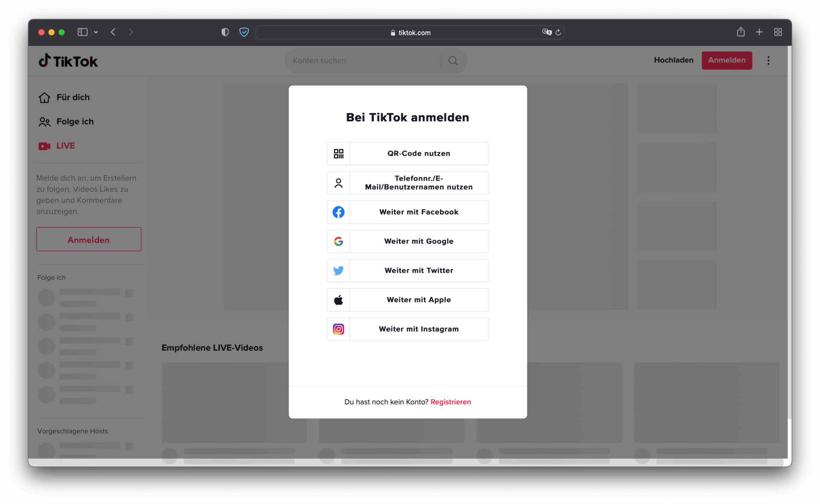
Task: Click the LIVE camera icon
Action: (44, 146)
